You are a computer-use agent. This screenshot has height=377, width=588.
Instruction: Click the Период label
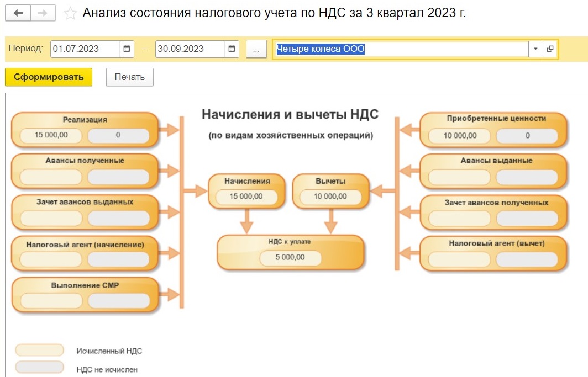click(26, 49)
